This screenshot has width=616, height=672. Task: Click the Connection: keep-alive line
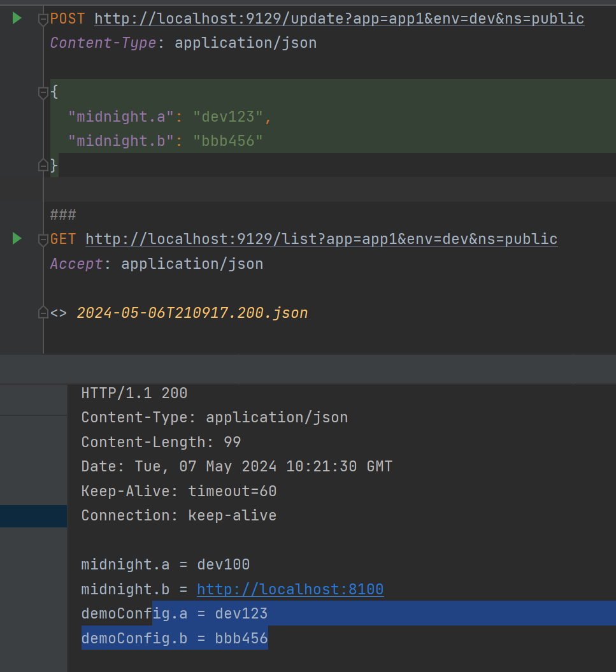pyautogui.click(x=179, y=515)
